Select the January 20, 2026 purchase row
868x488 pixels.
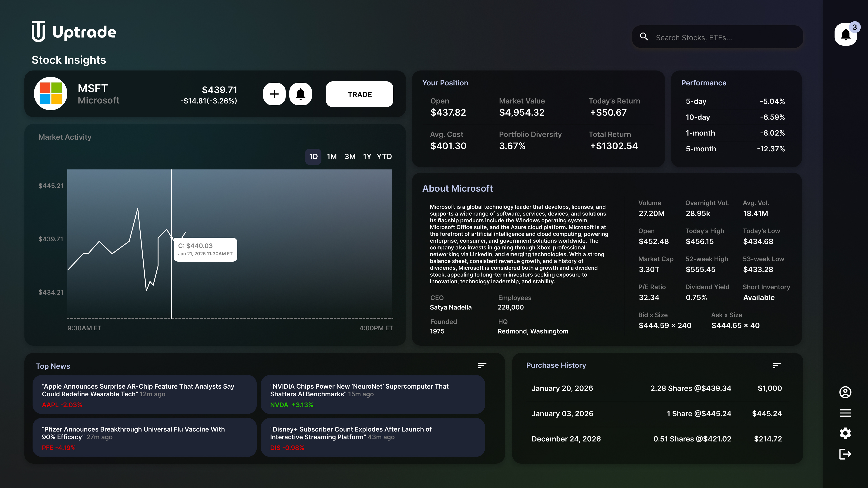pos(657,388)
